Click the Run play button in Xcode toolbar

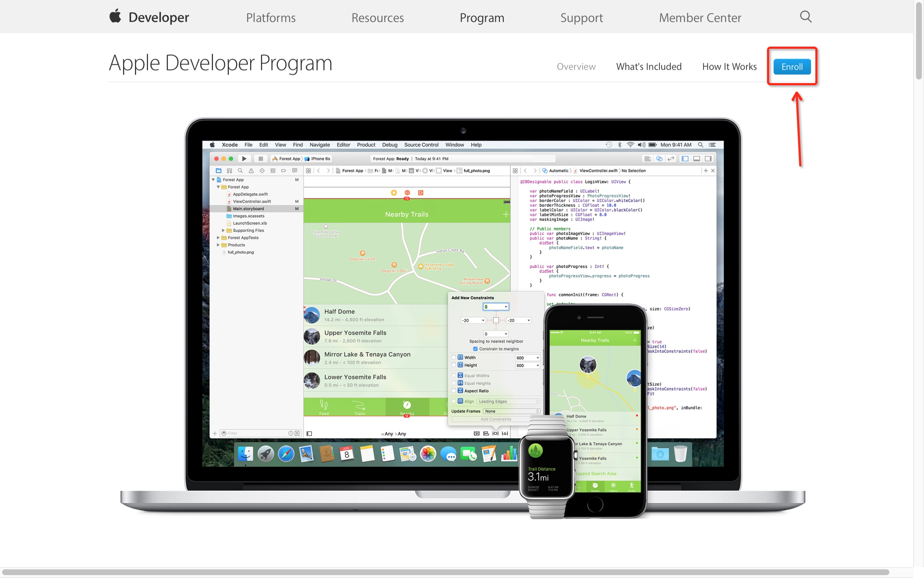coord(244,159)
